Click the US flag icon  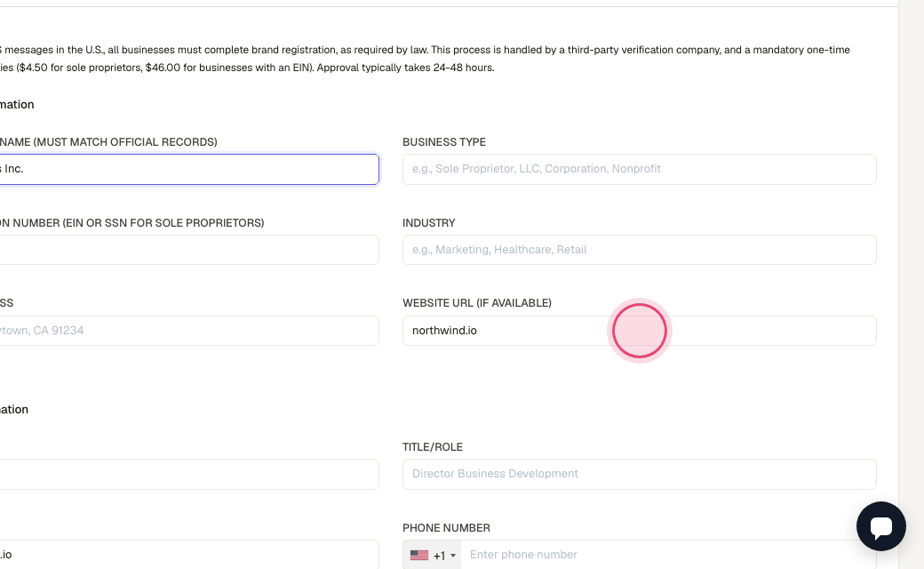[419, 556]
